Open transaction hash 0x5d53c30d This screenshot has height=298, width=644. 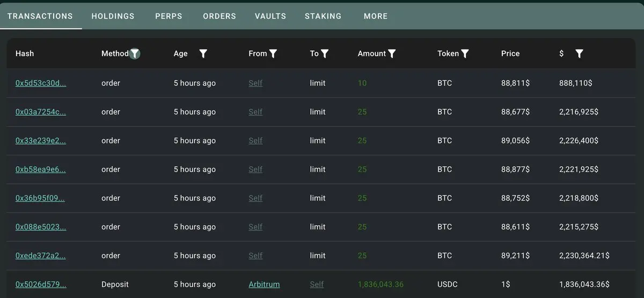pos(41,83)
